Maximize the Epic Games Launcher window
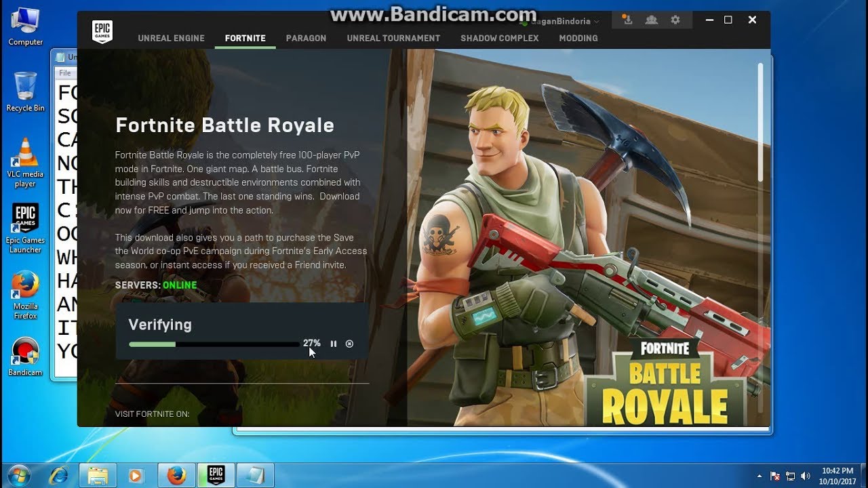This screenshot has height=488, width=868. pos(728,20)
